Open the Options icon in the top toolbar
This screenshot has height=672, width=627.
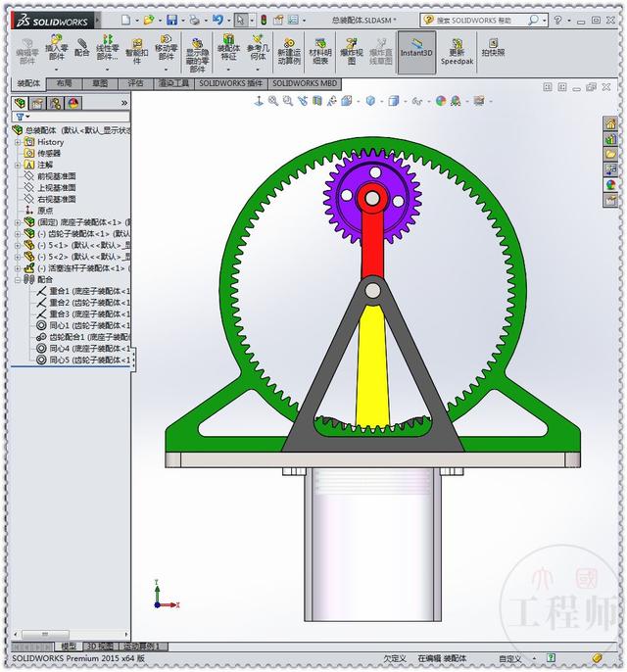pos(293,20)
